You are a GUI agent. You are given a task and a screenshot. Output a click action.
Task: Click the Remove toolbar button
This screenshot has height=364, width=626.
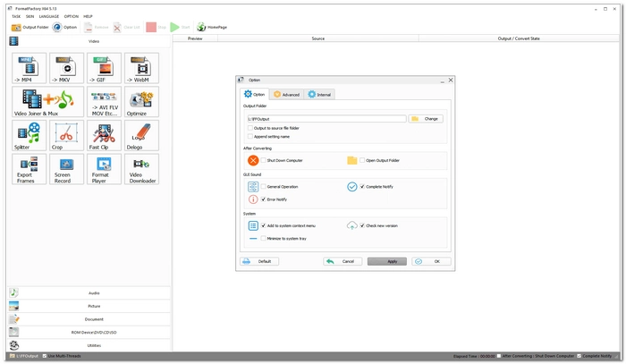coord(97,27)
